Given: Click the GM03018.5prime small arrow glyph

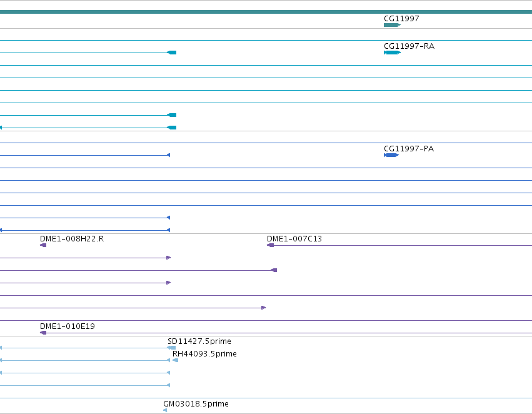Looking at the screenshot, I should [165, 410].
